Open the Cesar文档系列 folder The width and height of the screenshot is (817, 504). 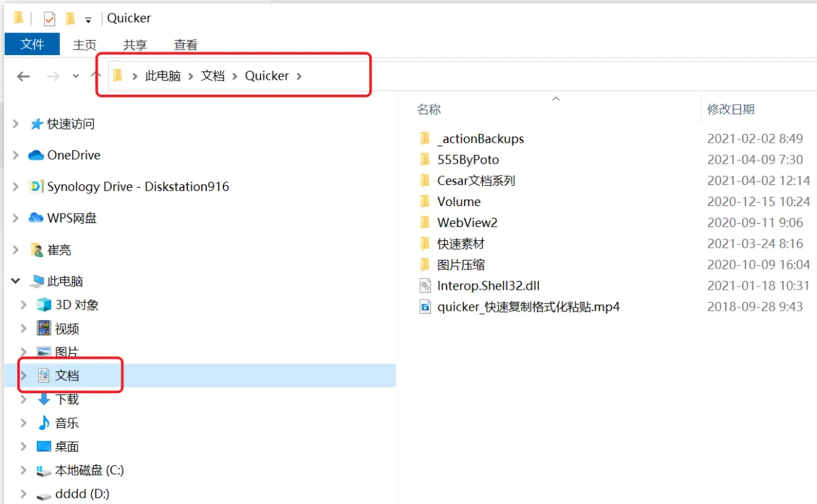476,181
